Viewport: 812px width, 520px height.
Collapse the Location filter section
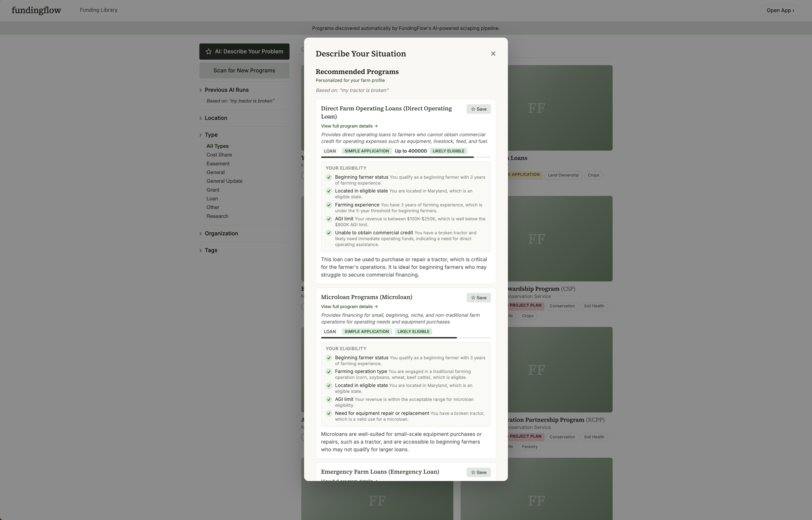click(216, 118)
